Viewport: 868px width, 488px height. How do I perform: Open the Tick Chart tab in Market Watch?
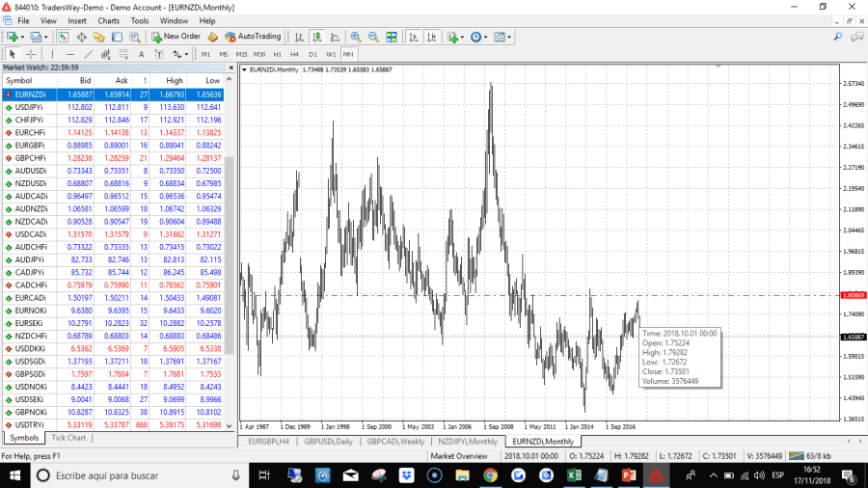[x=68, y=438]
